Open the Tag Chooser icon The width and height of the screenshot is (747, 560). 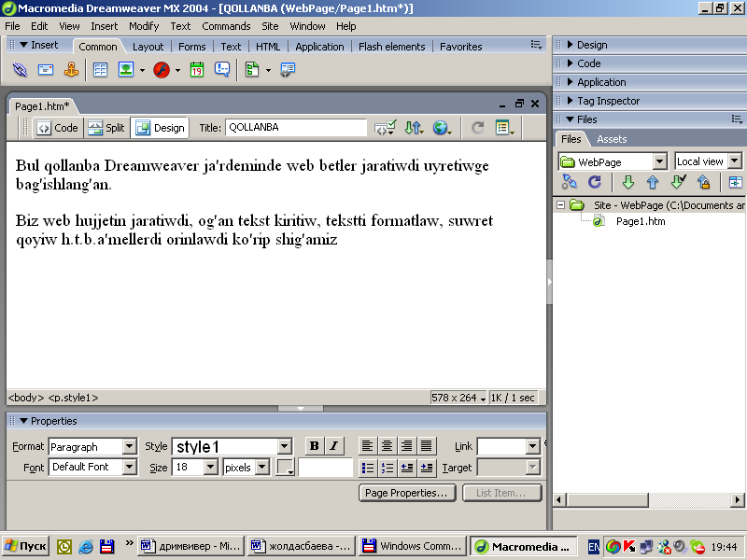click(x=288, y=70)
